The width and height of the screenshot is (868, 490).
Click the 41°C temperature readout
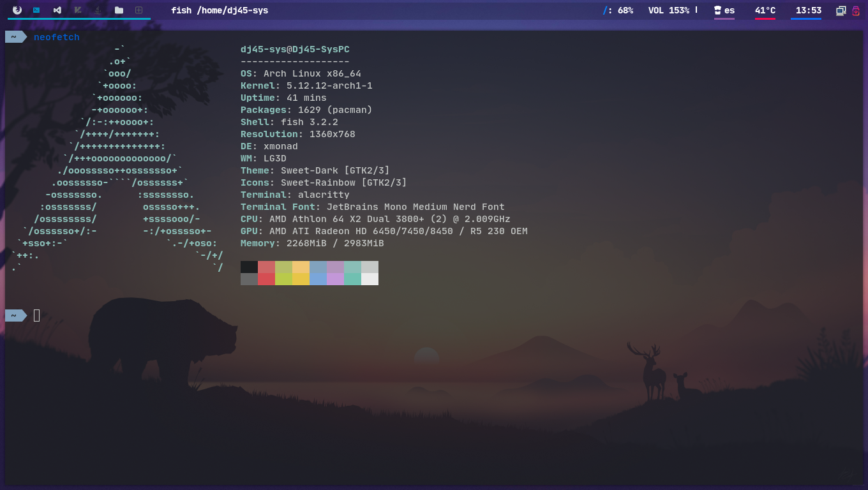(765, 10)
